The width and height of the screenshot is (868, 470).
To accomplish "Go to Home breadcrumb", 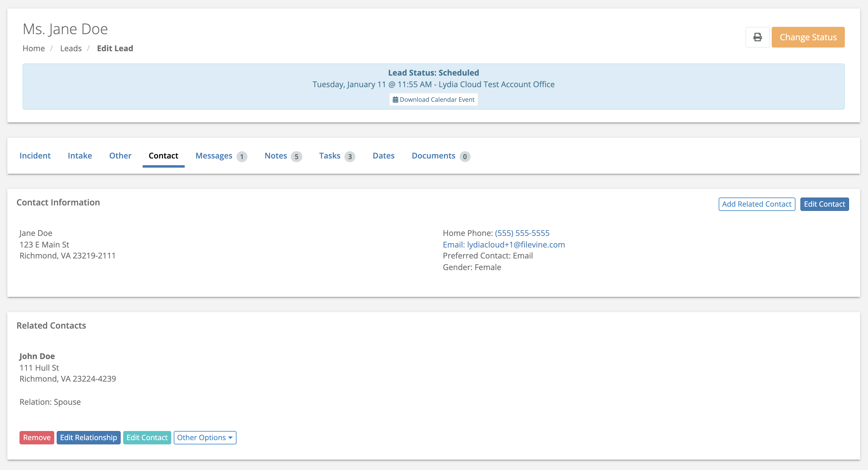I will pos(34,48).
